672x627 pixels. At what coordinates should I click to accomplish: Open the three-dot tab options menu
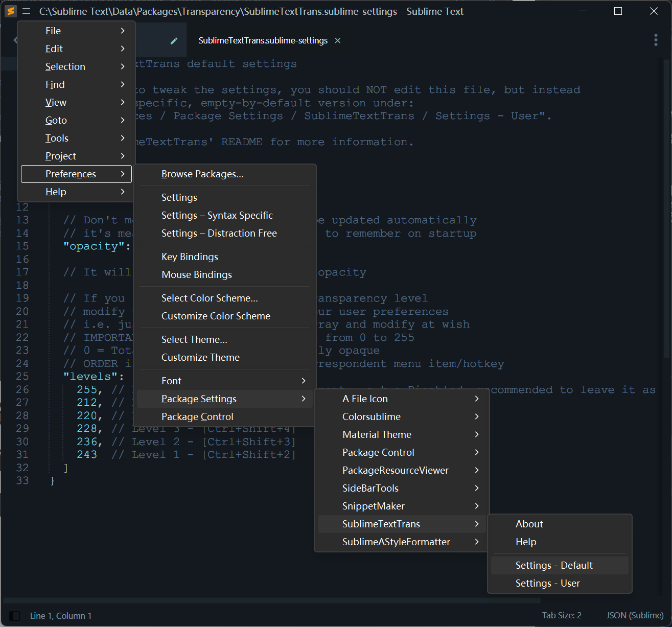656,40
